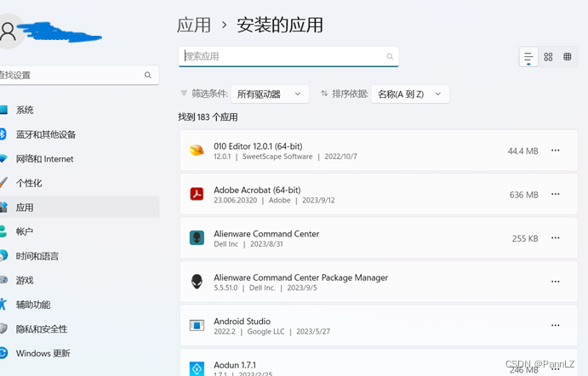Viewport: 588px width, 376px height.
Task: Open 蓝牙和其他设备 settings
Action: [x=79, y=134]
